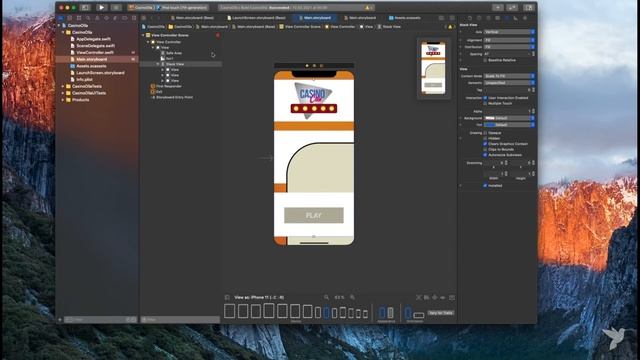Zoom out the storyboard canvas
640x360 pixels.
click(326, 298)
